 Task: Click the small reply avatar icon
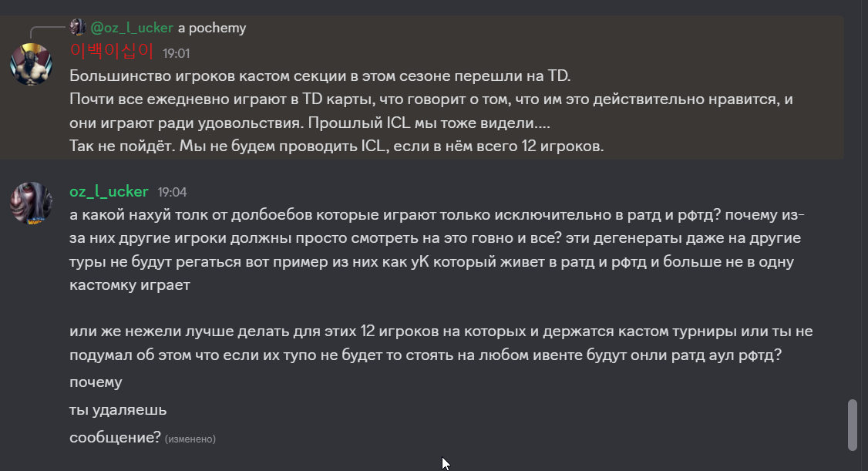pos(78,27)
